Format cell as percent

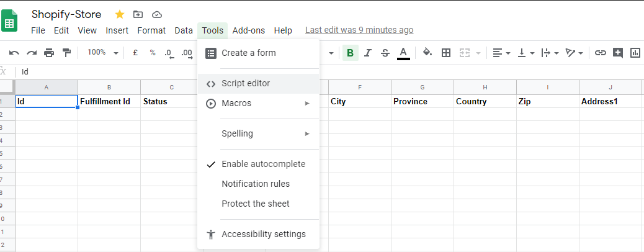pos(153,53)
